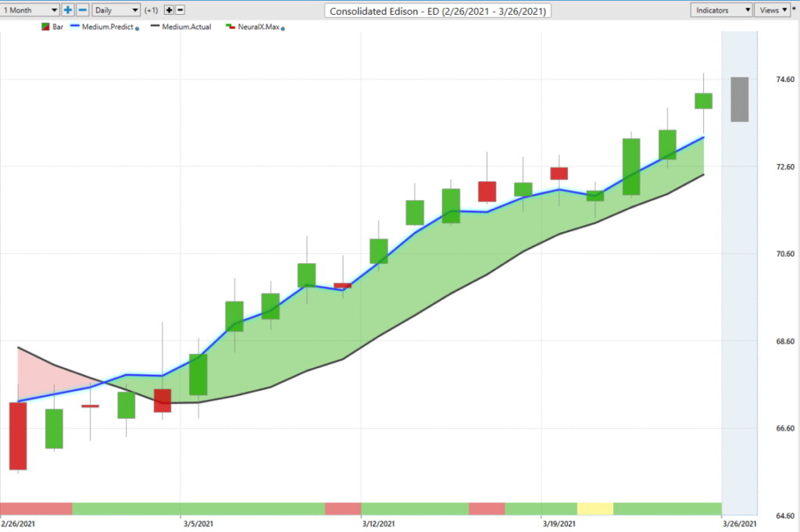The image size is (800, 532).
Task: Click the Bar legend label
Action: click(58, 27)
